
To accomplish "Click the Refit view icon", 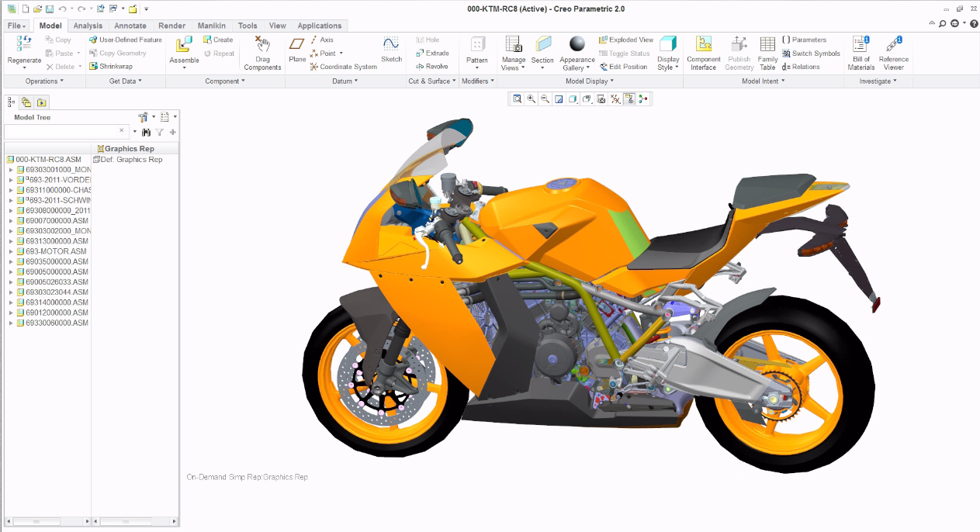I will pyautogui.click(x=517, y=98).
